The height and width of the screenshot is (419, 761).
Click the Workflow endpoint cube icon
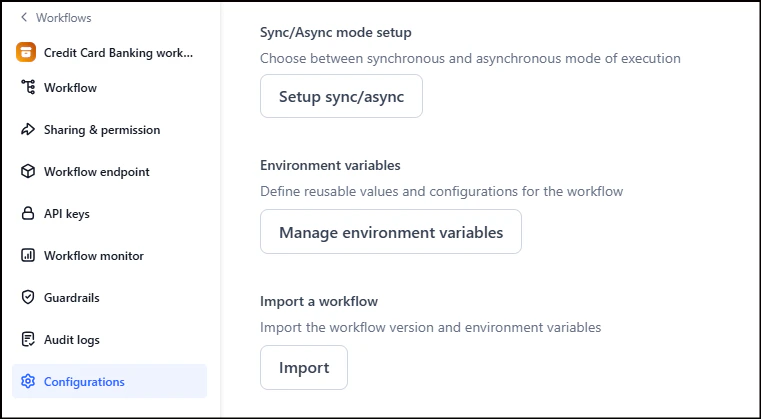28,171
